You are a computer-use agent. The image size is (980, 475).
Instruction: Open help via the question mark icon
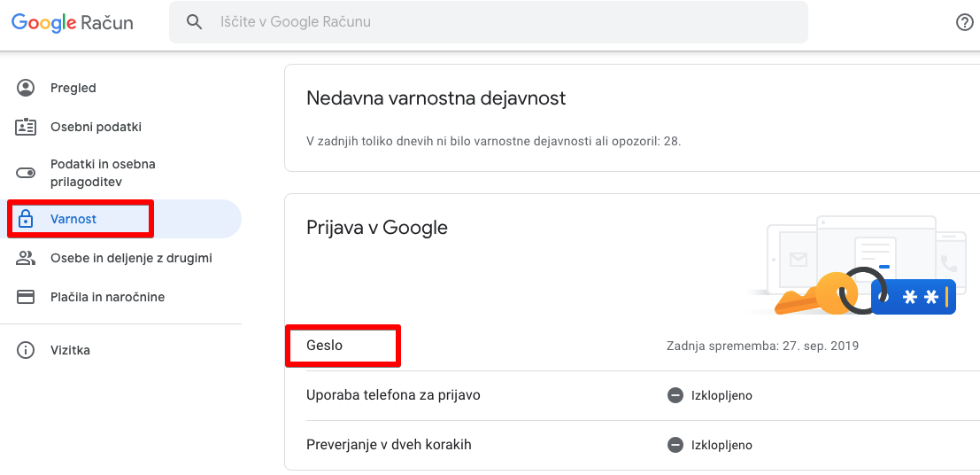(965, 22)
